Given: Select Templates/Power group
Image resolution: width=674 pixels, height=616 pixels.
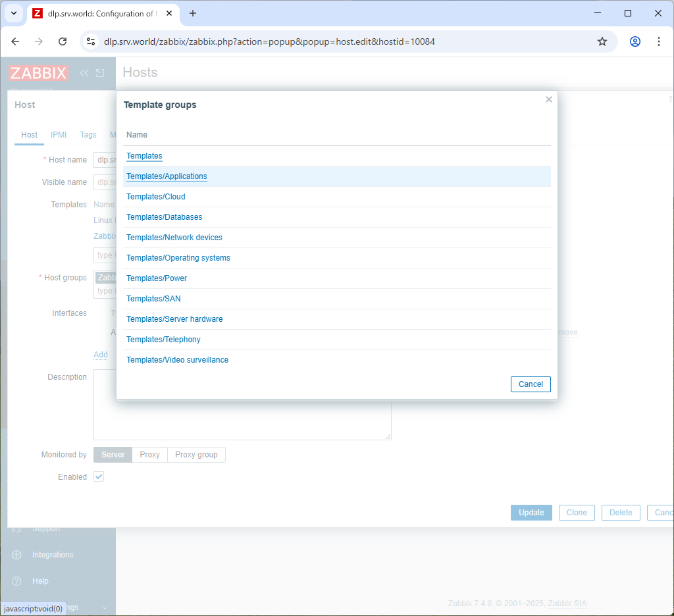Looking at the screenshot, I should [x=157, y=278].
